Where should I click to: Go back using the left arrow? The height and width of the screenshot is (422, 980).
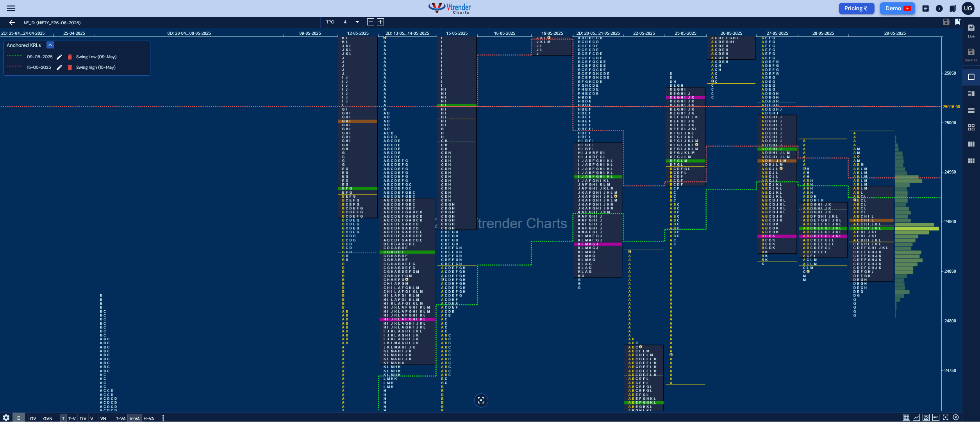pyautogui.click(x=12, y=23)
